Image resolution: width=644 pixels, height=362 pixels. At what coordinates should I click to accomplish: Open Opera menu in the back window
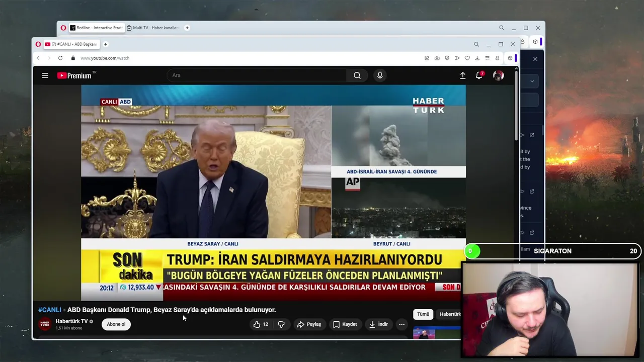pos(63,28)
